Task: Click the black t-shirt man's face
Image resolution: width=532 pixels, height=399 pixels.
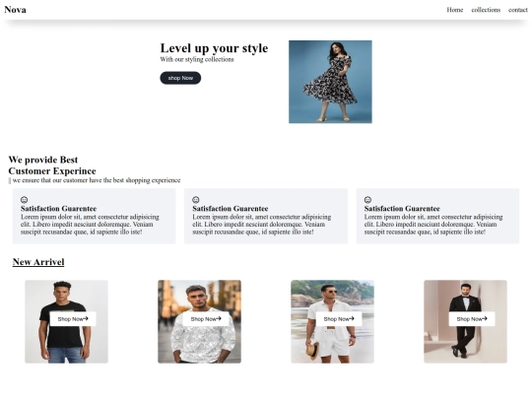Action: (x=62, y=293)
